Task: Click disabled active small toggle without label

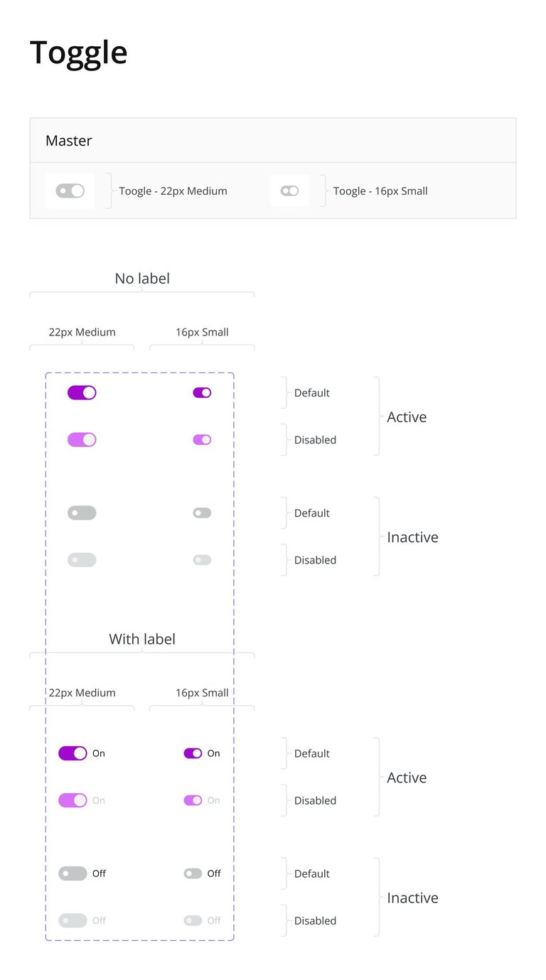Action: (x=202, y=440)
